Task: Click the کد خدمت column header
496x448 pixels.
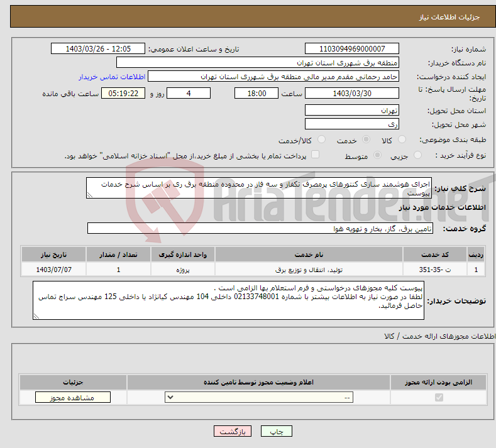Action: 435,254
